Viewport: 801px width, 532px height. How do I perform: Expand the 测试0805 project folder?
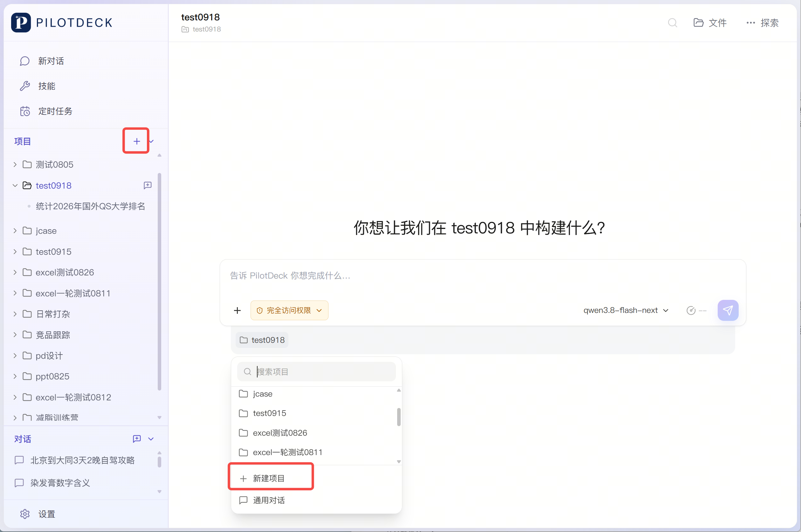pos(15,164)
